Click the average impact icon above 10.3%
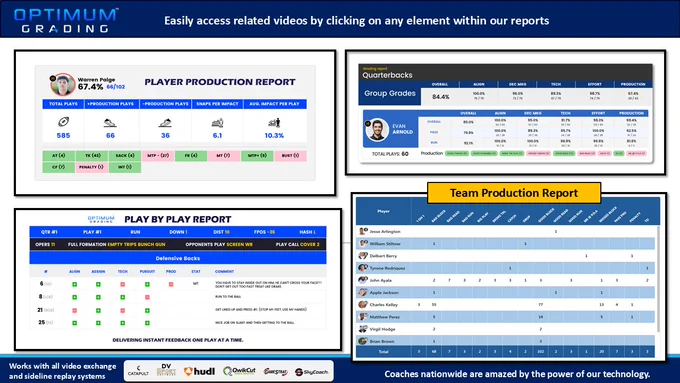Screen dimensions: 680x383 pyautogui.click(x=274, y=122)
